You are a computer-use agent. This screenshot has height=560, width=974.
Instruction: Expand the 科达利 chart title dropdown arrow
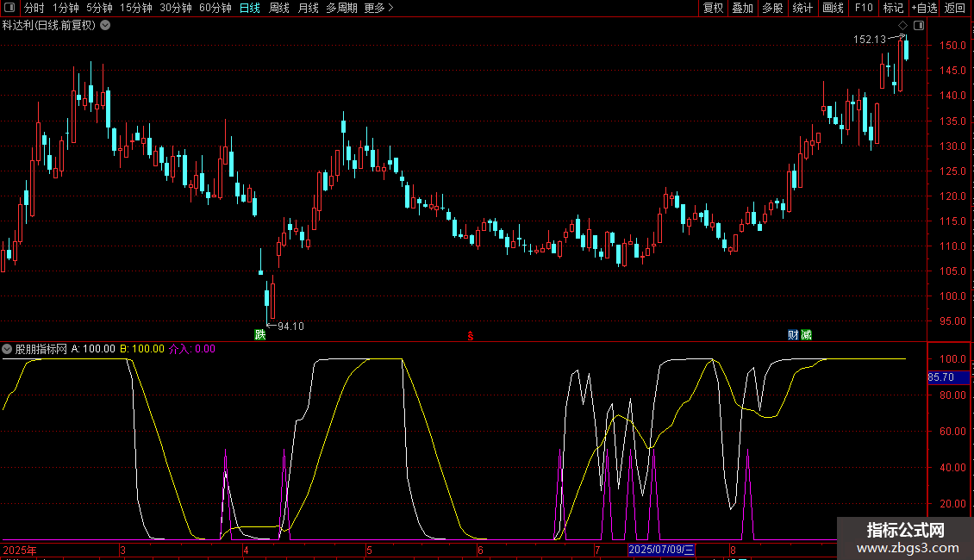click(105, 25)
